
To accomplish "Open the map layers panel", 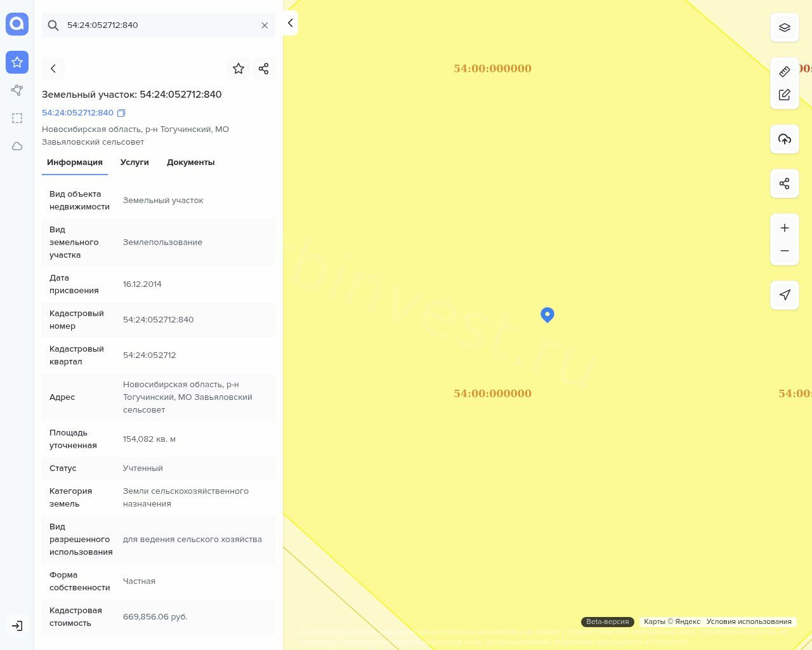I will click(784, 28).
